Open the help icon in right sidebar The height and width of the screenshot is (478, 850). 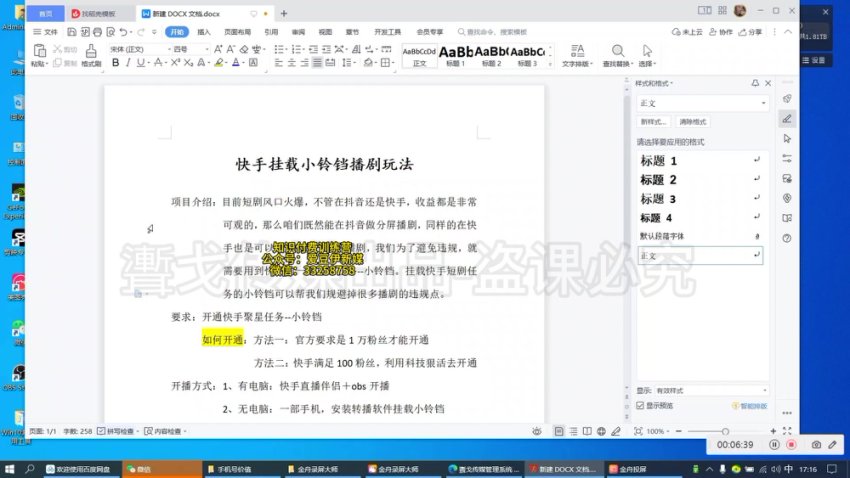787,238
